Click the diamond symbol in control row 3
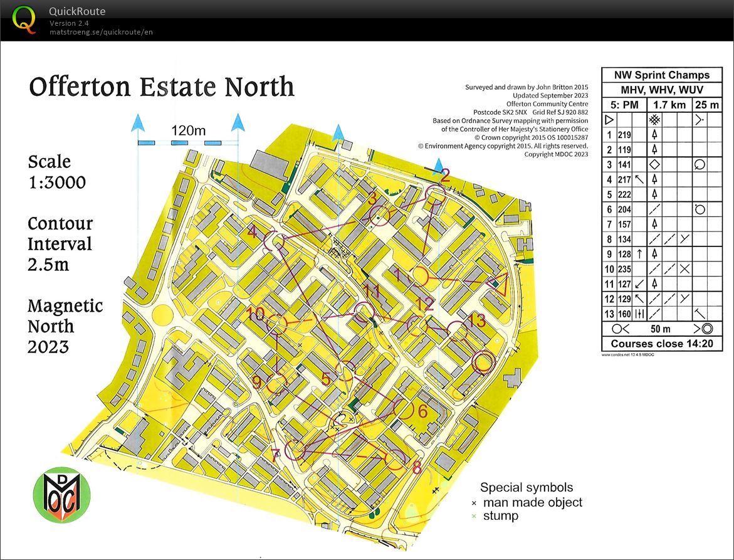The width and height of the screenshot is (734, 560). point(654,164)
